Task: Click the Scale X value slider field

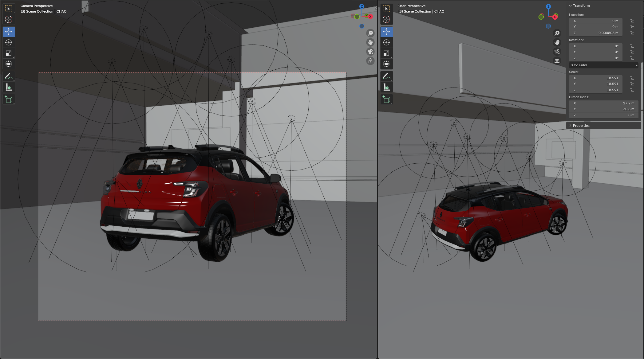Action: click(x=595, y=78)
